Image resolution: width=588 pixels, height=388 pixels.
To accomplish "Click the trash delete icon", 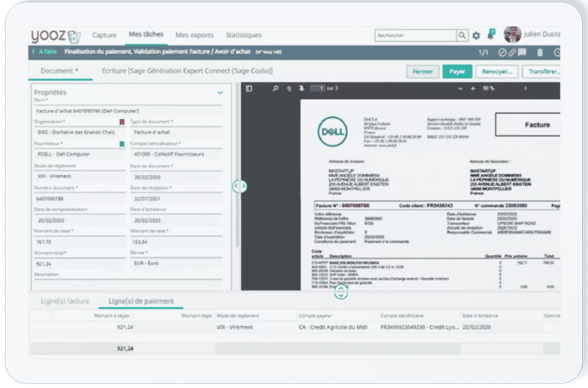I will (540, 53).
